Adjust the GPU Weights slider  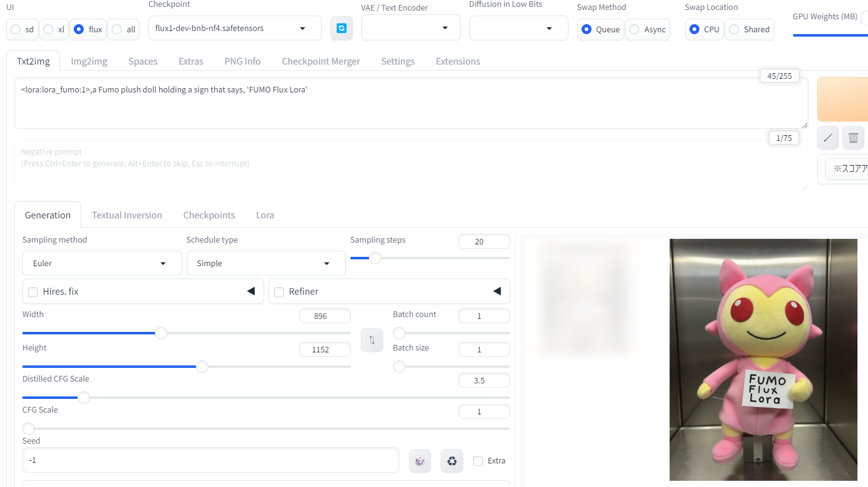click(x=830, y=35)
